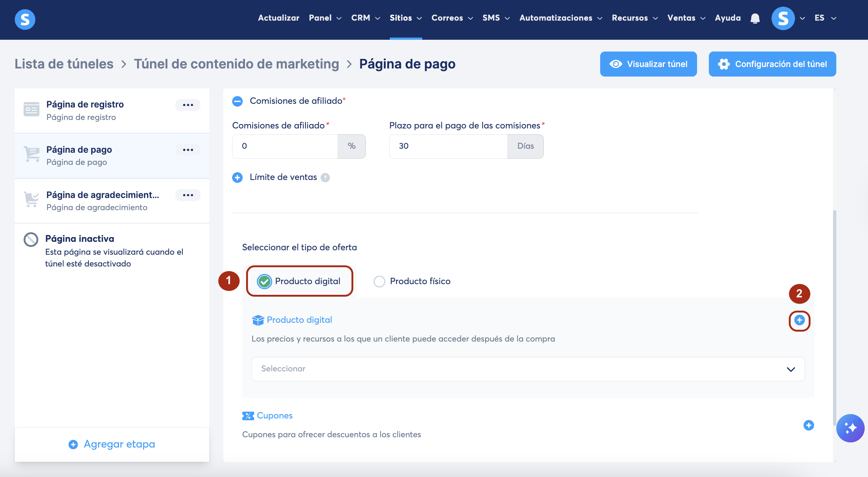Open the AI assistant sparkle button
Viewport: 868px width, 477px height.
(850, 428)
